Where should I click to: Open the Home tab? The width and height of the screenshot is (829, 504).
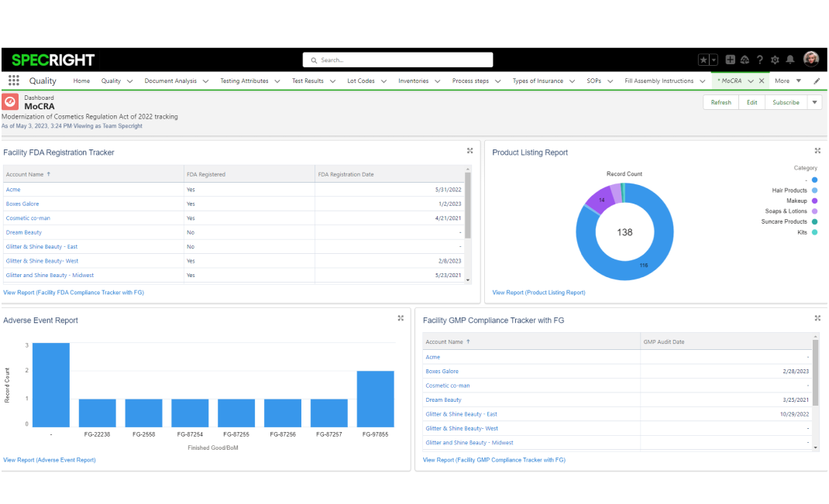pyautogui.click(x=81, y=81)
